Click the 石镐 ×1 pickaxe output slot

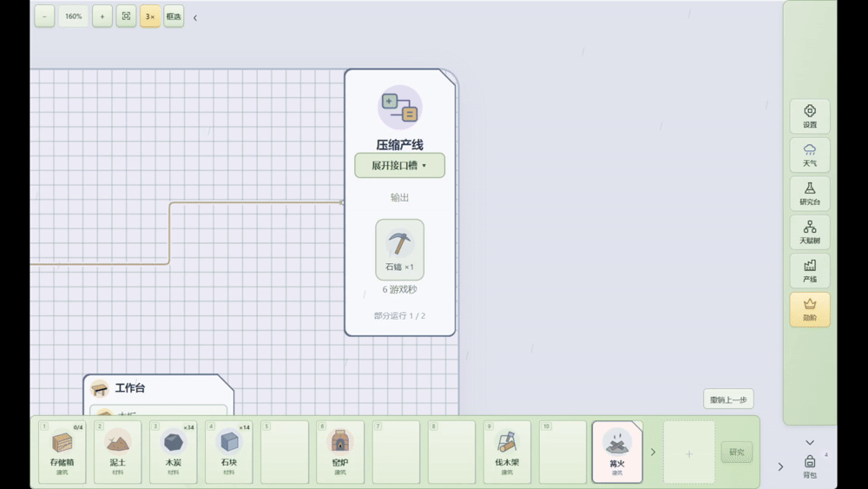(399, 250)
